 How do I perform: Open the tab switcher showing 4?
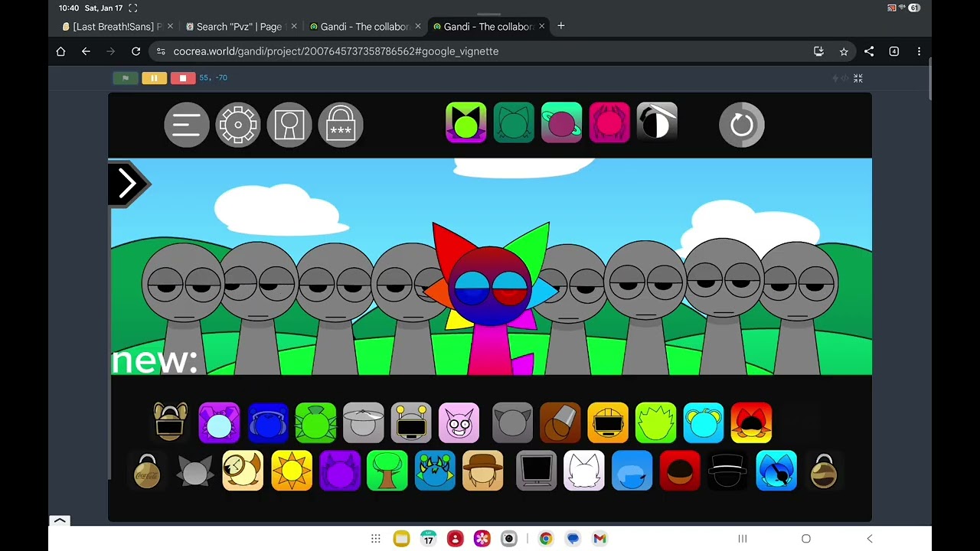coord(893,51)
